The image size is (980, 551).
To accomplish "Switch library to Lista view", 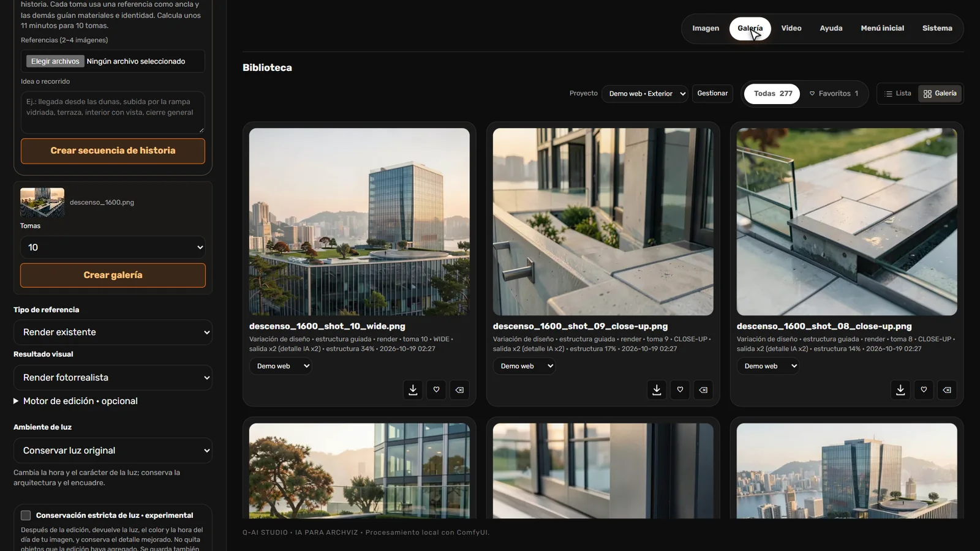I will tap(898, 94).
